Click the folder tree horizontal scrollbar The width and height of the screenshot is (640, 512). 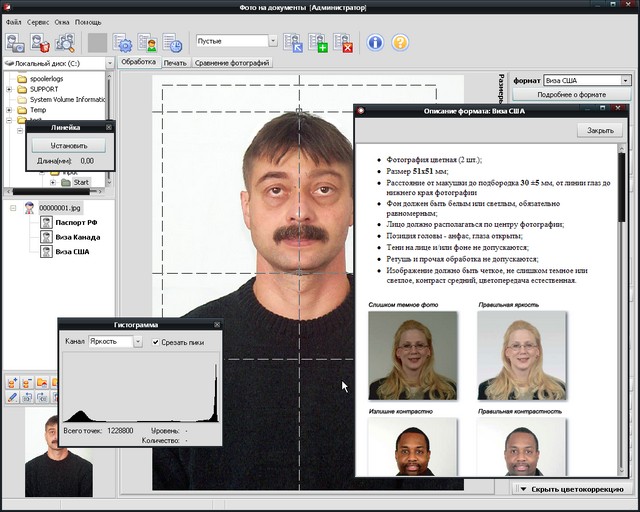tap(56, 191)
